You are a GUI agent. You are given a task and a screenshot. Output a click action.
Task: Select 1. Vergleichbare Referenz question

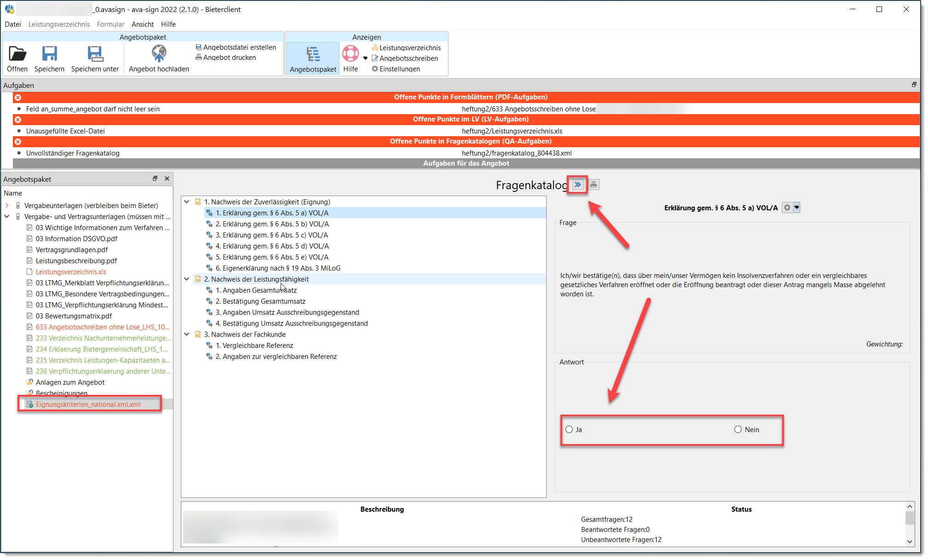tap(254, 346)
